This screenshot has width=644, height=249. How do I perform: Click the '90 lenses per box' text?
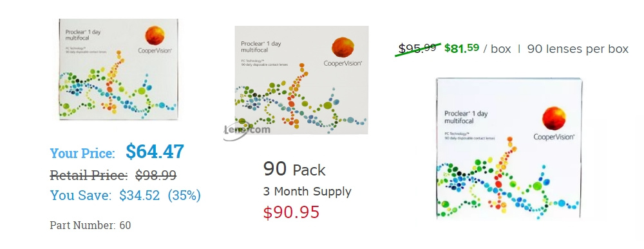pyautogui.click(x=578, y=49)
